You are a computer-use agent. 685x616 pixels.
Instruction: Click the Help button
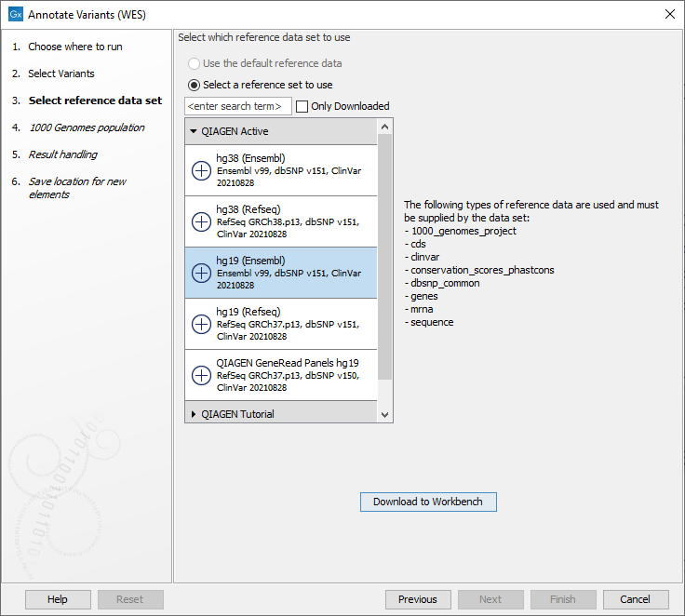(58, 599)
